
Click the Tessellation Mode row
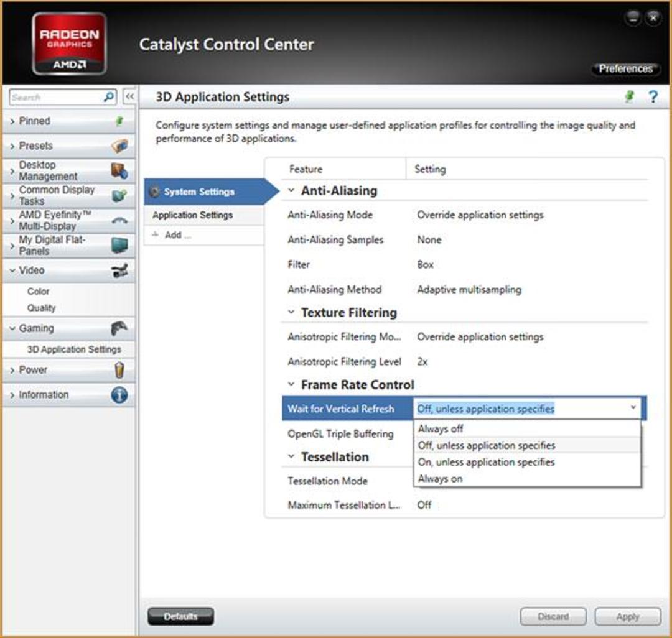point(347,481)
